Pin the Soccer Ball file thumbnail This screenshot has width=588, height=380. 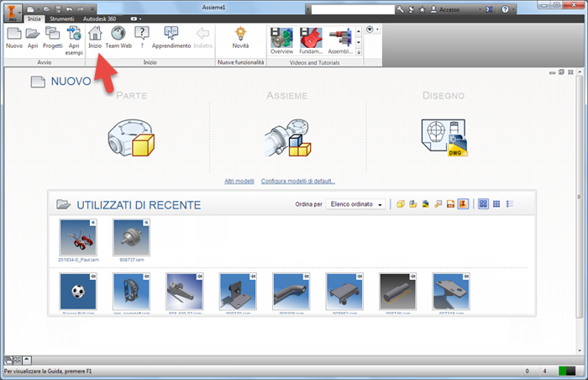[x=93, y=277]
